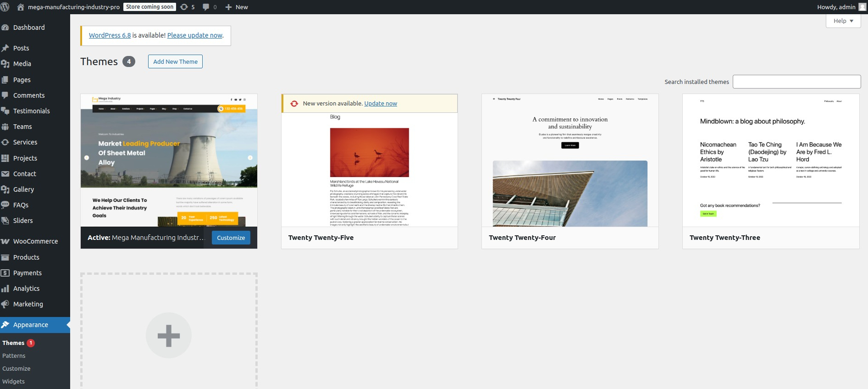868x389 pixels.
Task: Open the comments bubble icon in admin bar
Action: click(206, 7)
